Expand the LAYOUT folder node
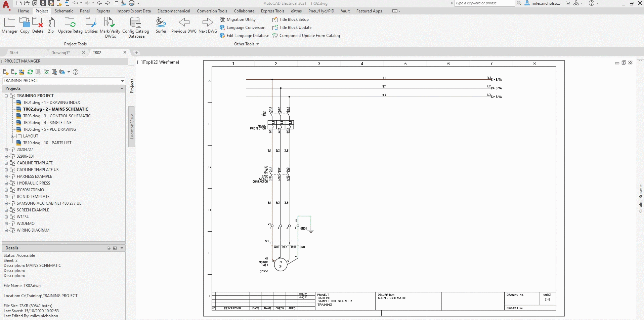Image resolution: width=644 pixels, height=320 pixels. point(13,136)
